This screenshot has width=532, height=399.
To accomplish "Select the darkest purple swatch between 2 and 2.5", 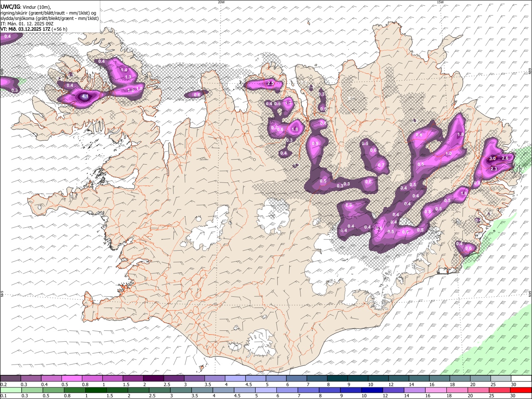I will point(153,378).
